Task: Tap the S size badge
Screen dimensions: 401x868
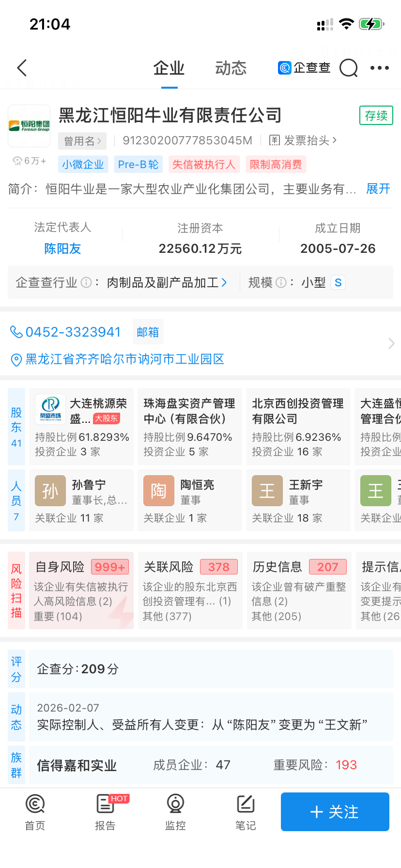Action: tap(338, 282)
